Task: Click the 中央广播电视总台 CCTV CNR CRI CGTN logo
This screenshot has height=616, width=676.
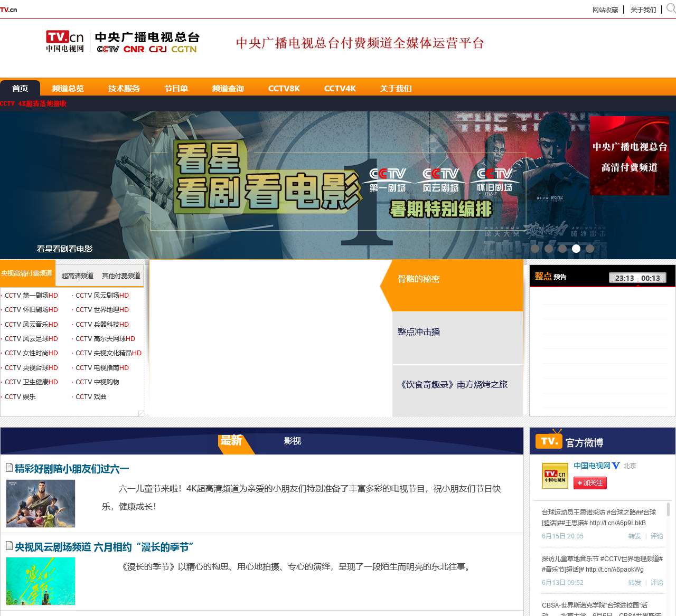Action: coord(147,42)
